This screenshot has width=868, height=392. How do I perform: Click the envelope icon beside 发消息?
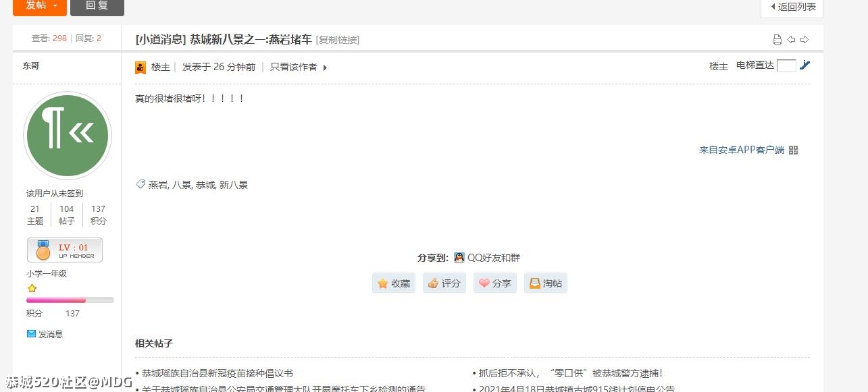tap(30, 333)
